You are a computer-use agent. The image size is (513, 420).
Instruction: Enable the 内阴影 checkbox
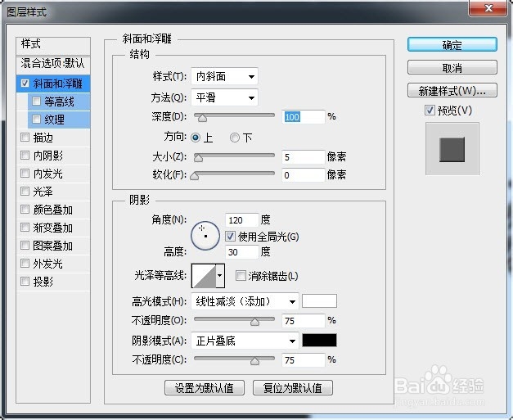point(25,156)
